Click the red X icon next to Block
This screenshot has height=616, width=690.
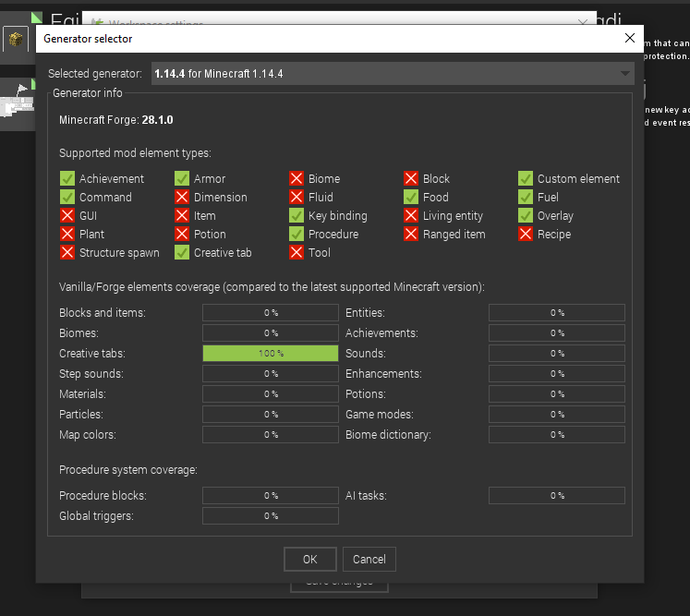411,178
